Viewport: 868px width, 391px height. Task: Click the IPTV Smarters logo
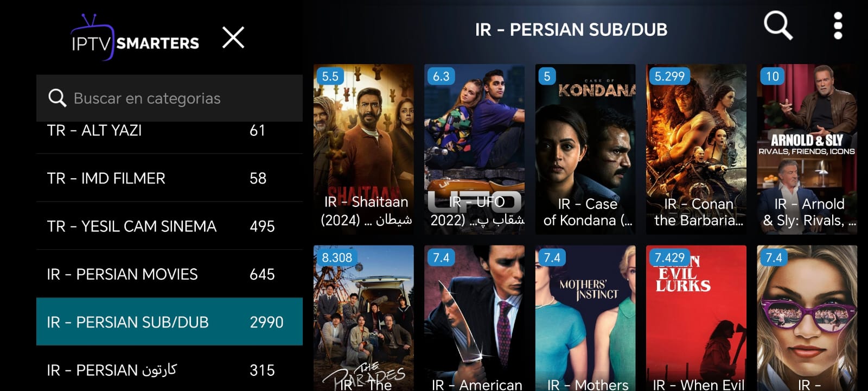[135, 37]
